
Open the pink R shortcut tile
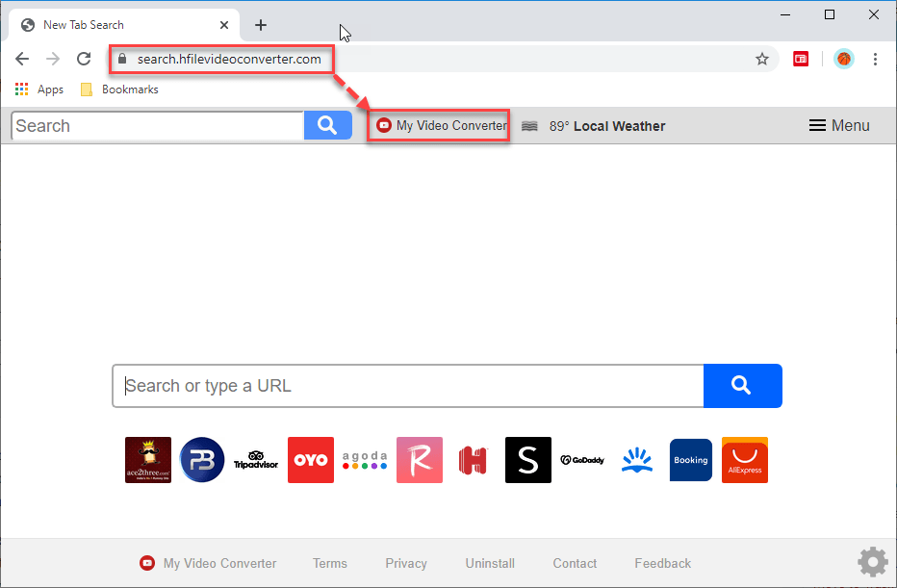tap(420, 460)
